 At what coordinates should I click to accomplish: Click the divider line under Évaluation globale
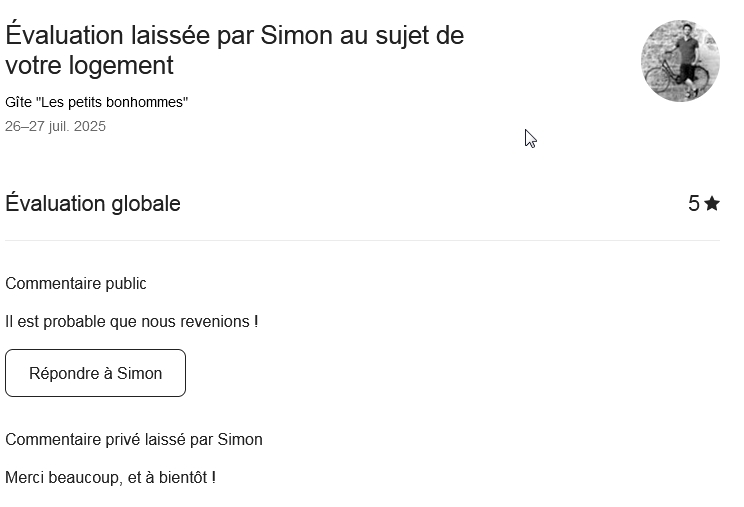362,241
